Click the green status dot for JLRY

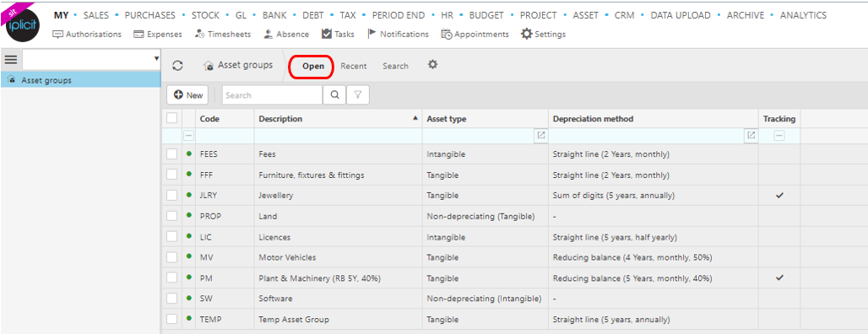click(x=189, y=195)
